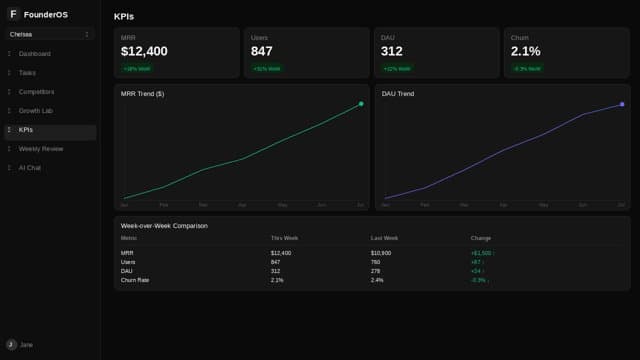
Task: Click the purple end point on DAU chart
Action: click(622, 104)
